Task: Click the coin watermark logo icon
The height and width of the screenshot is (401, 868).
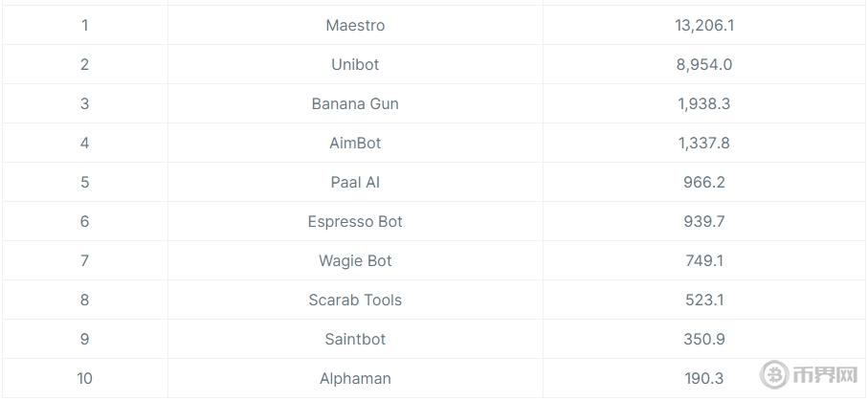Action: (x=774, y=374)
